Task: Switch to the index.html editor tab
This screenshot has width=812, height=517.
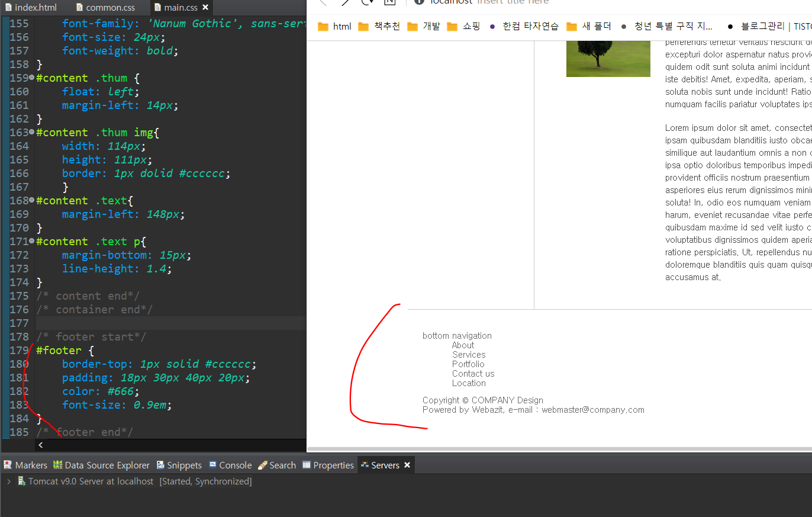Action: (31, 8)
